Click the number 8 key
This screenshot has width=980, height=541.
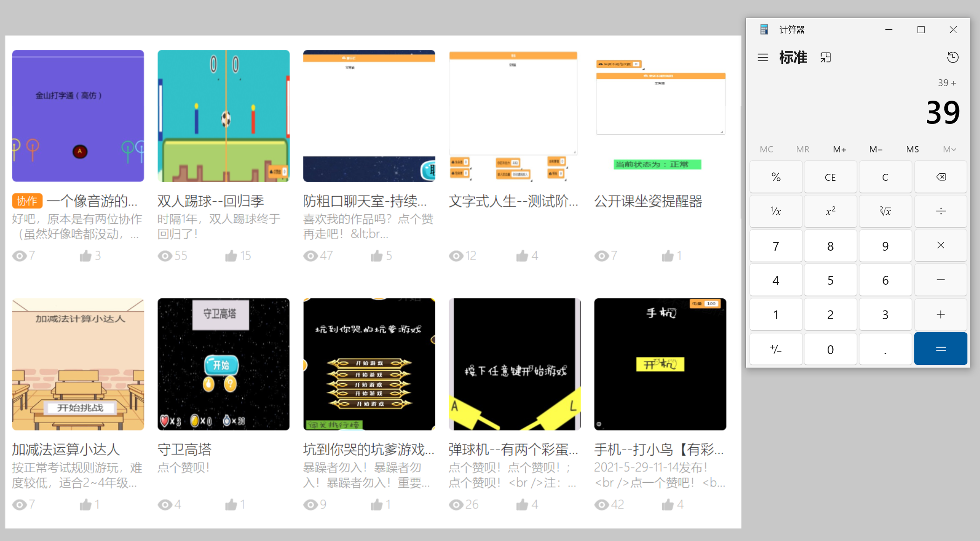tap(830, 246)
